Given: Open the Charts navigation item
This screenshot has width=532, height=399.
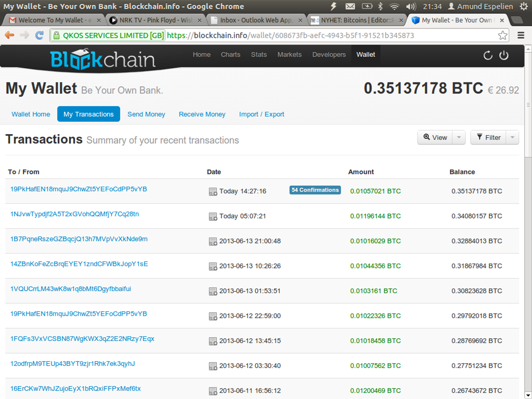Looking at the screenshot, I should click(231, 54).
